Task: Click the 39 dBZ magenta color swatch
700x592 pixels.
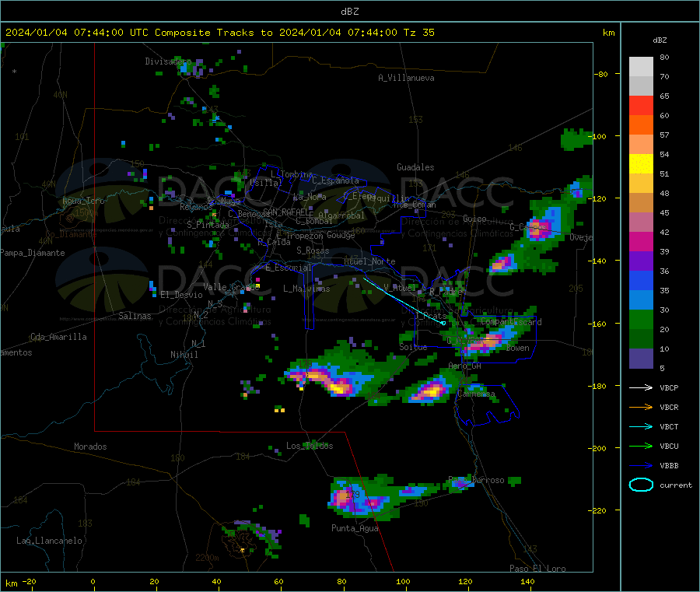Action: [641, 241]
